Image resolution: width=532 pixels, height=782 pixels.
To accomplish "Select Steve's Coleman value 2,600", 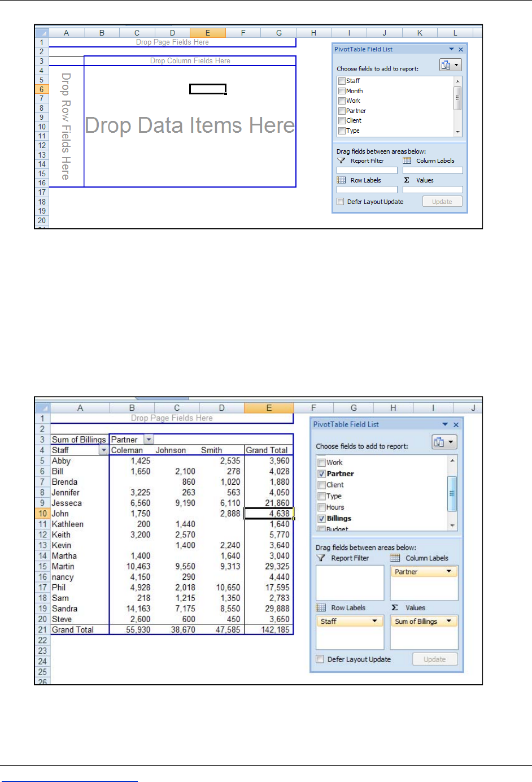I will [x=132, y=619].
